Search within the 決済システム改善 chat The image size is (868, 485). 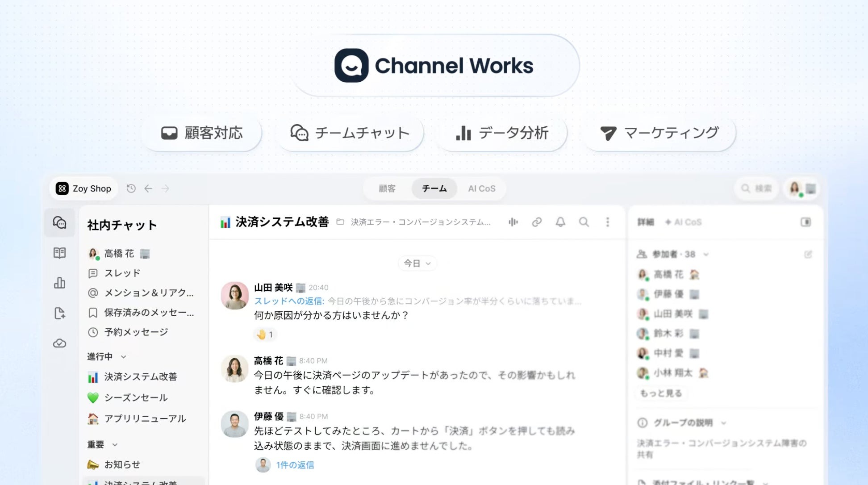coord(584,222)
